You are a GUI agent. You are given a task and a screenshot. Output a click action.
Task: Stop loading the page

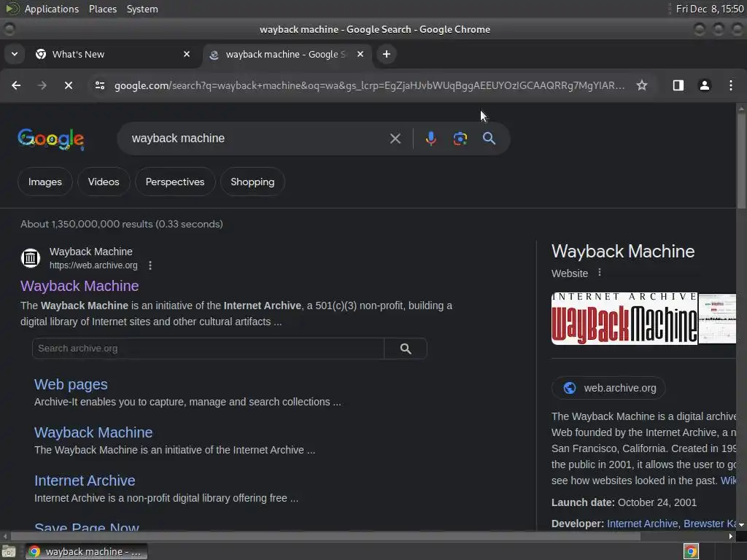[69, 85]
